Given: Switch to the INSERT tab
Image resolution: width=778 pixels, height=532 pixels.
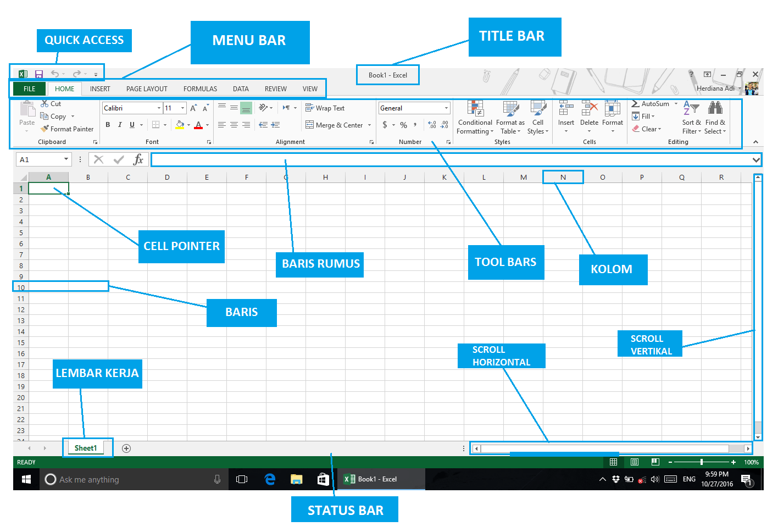Looking at the screenshot, I should tap(100, 88).
